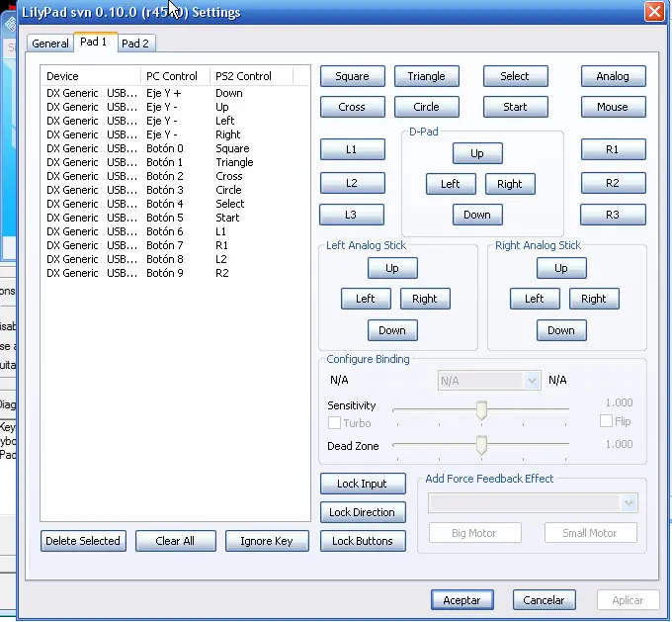Click Right Analog Stick Down button
Screen dimensions: 672x622
(561, 330)
